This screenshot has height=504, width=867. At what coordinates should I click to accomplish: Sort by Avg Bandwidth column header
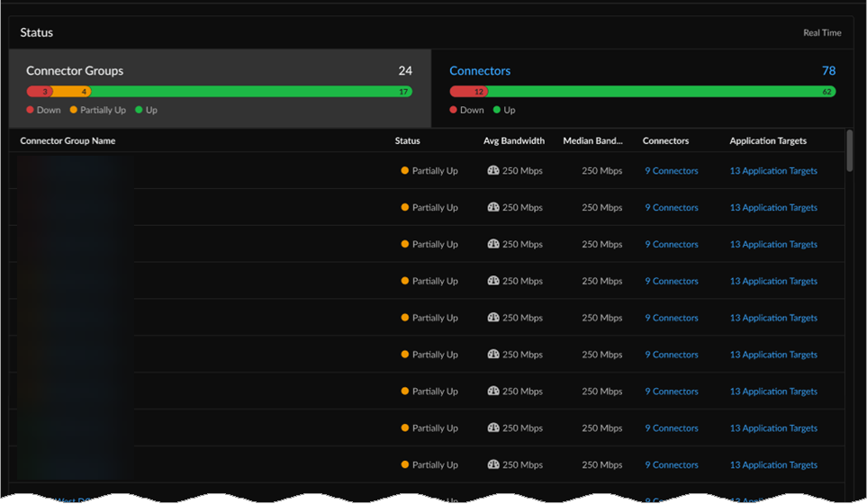513,141
